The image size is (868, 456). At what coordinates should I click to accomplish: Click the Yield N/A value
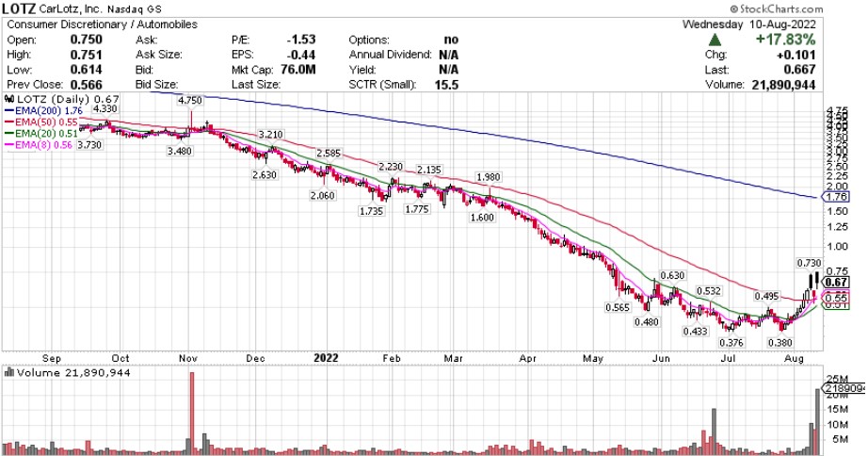point(448,70)
